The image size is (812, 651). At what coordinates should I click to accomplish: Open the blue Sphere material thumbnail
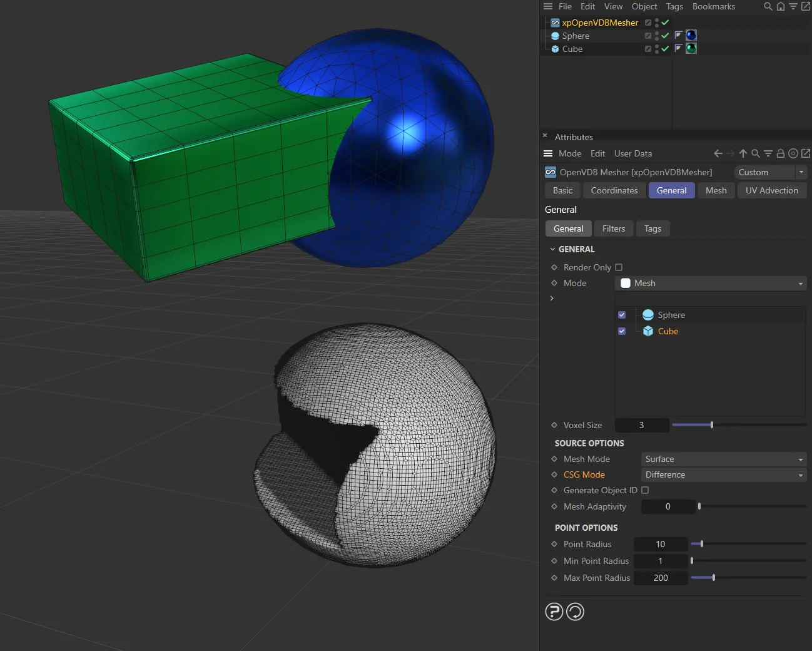click(x=691, y=35)
